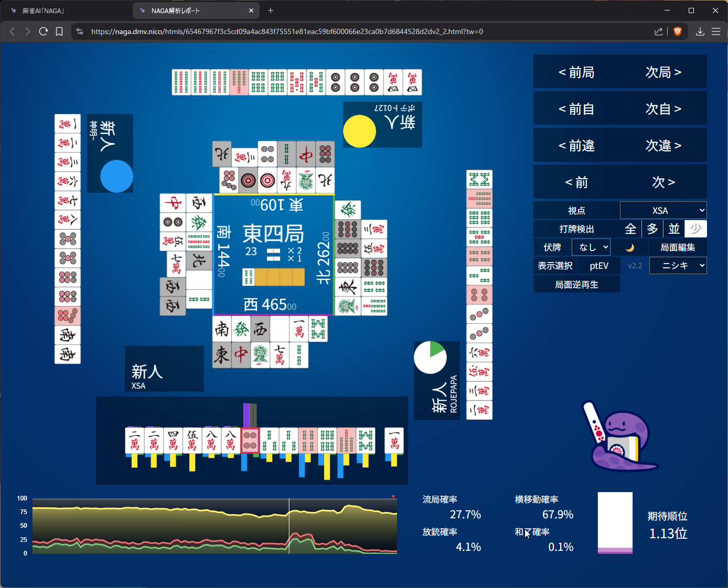728x588 pixels.
Task: Click the highlighted four-pin tile in hand
Action: coord(250,441)
